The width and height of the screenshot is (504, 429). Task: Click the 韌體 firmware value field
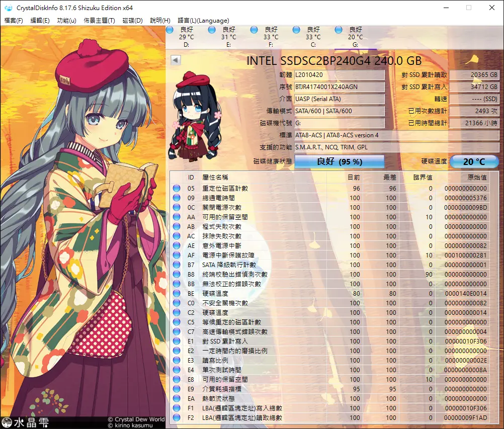tap(339, 75)
